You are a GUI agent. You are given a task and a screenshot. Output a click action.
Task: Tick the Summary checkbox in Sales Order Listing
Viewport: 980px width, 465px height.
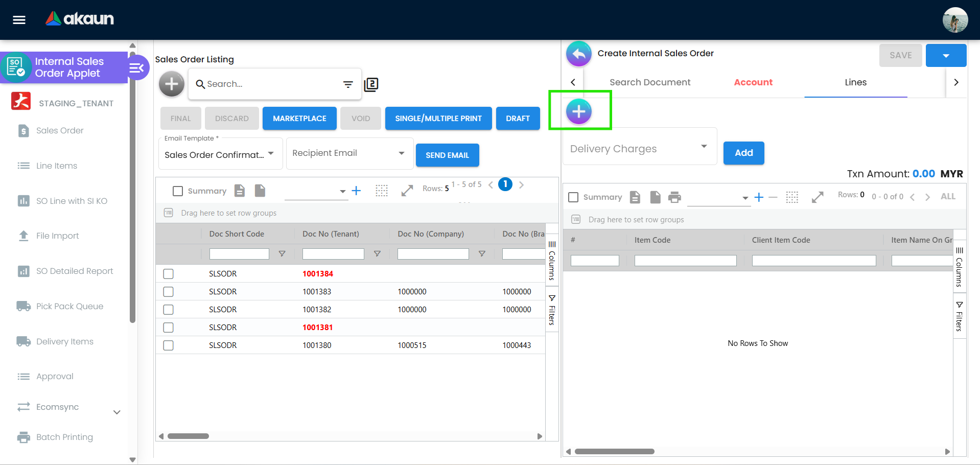pyautogui.click(x=178, y=191)
